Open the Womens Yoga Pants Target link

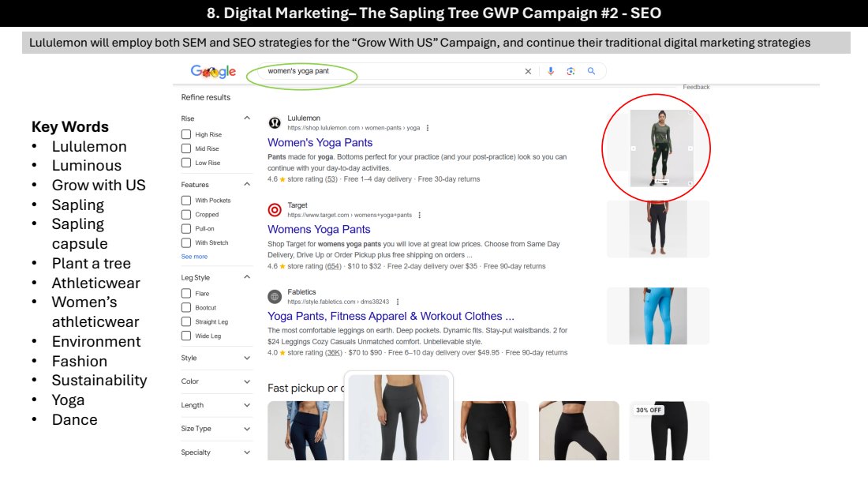[x=319, y=229]
